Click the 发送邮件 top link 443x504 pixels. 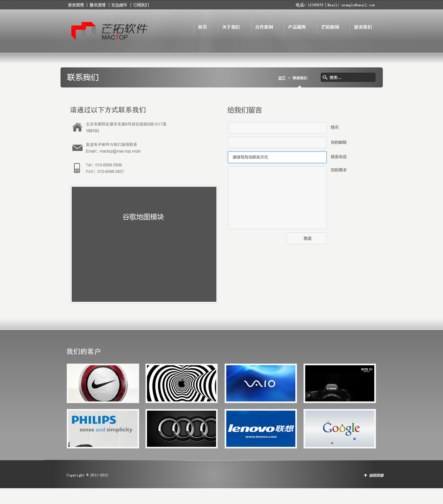(x=119, y=5)
